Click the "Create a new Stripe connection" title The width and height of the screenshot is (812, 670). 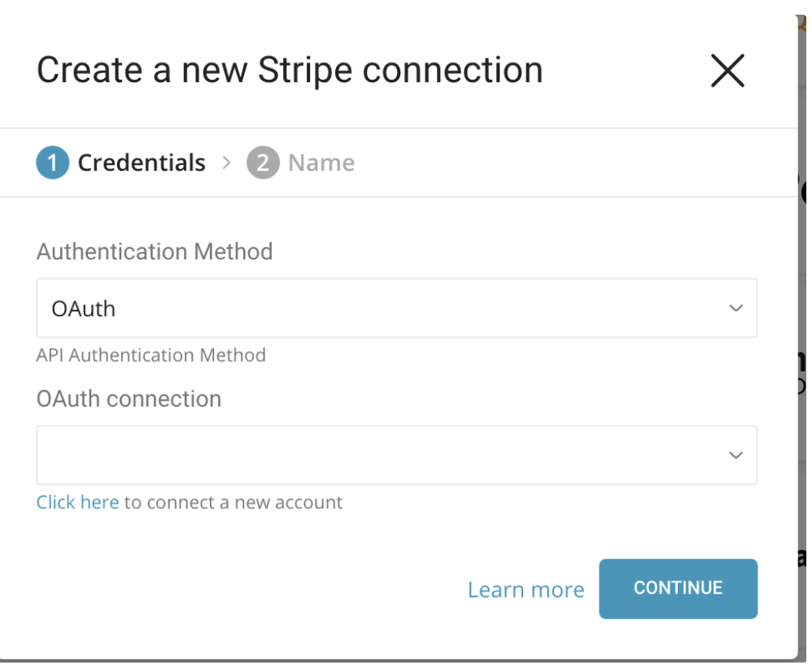pyautogui.click(x=290, y=71)
